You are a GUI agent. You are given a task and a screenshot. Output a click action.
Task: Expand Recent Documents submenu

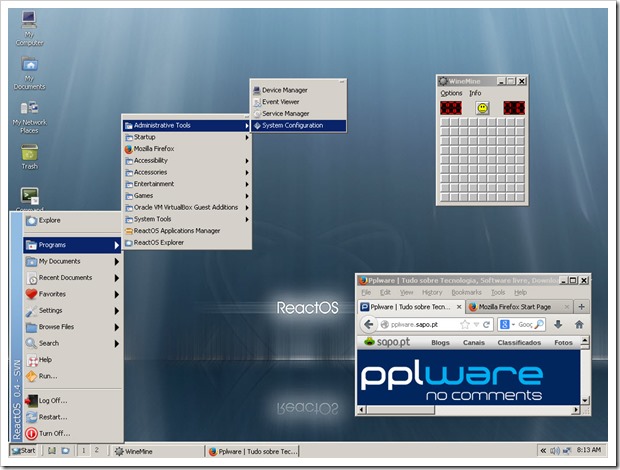(x=73, y=278)
